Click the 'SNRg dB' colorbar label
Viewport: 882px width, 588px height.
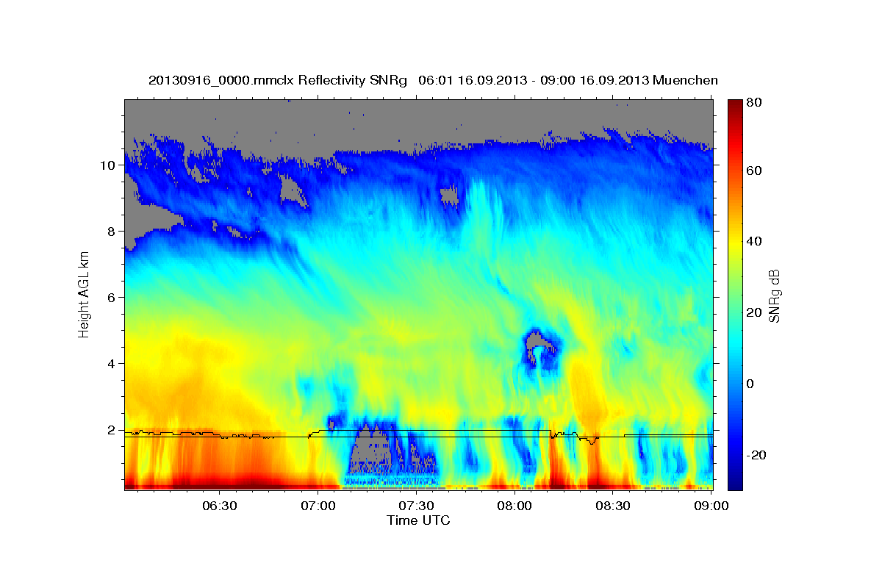pyautogui.click(x=773, y=296)
